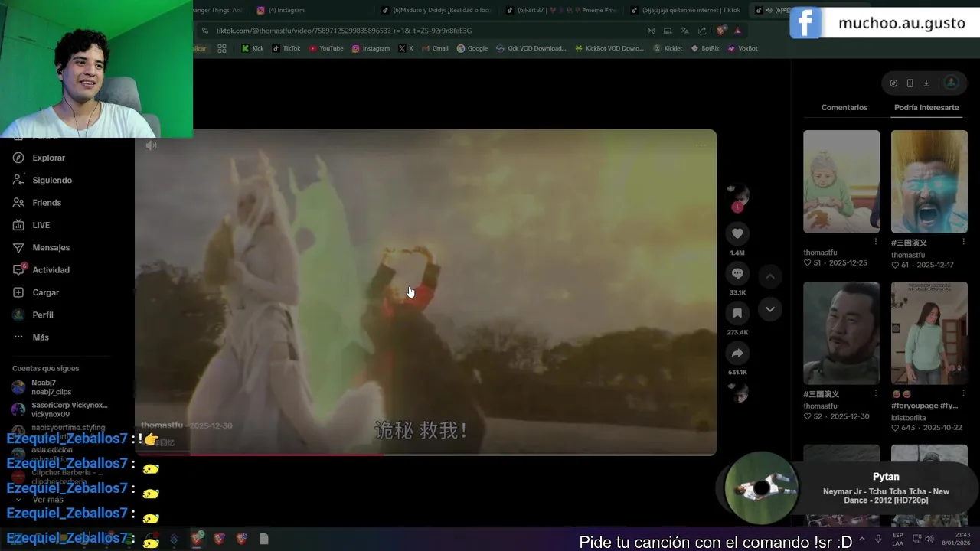Open Instagram bookmark in bookmarks bar
The image size is (980, 551).
pos(371,48)
